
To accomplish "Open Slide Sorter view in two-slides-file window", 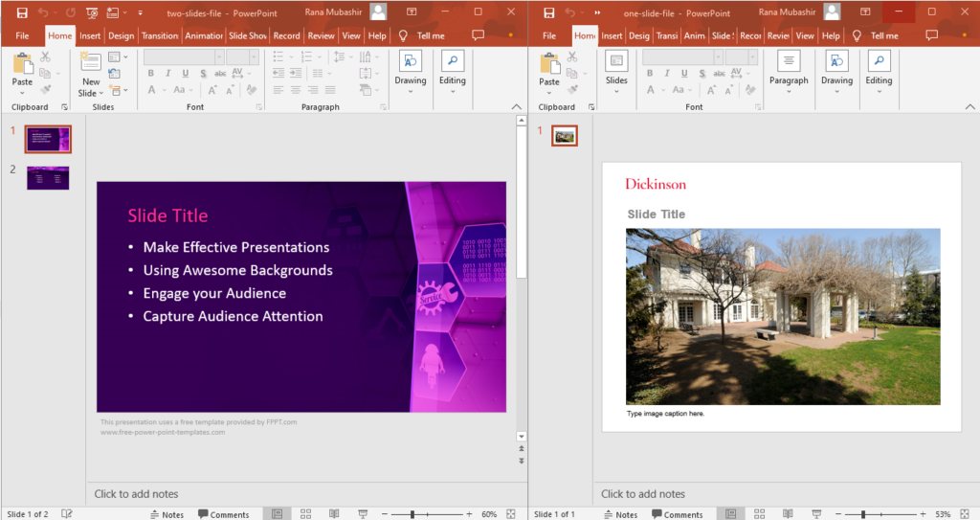I will (305, 514).
